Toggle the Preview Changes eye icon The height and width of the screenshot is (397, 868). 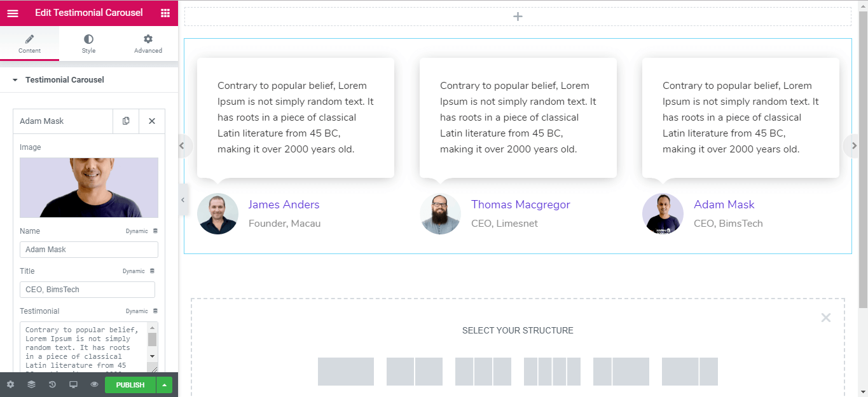point(94,385)
